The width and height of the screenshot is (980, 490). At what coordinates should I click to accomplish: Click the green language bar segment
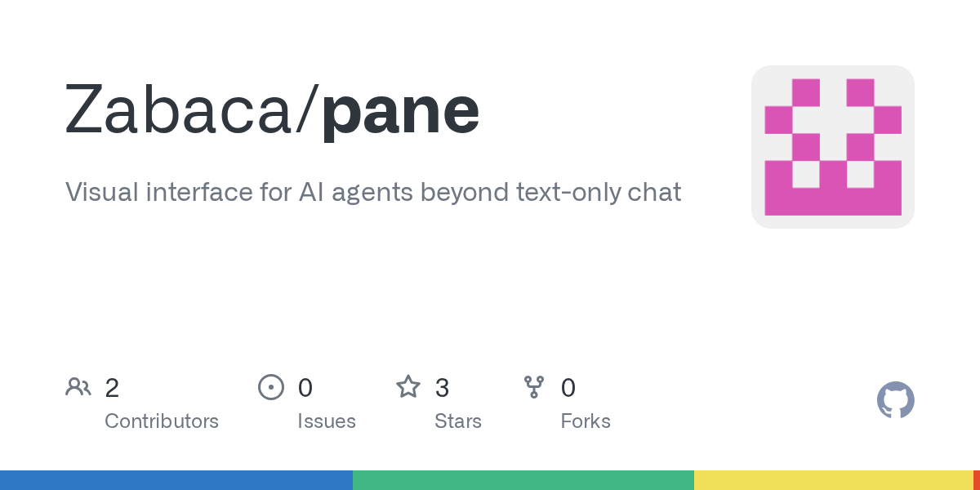[523, 480]
